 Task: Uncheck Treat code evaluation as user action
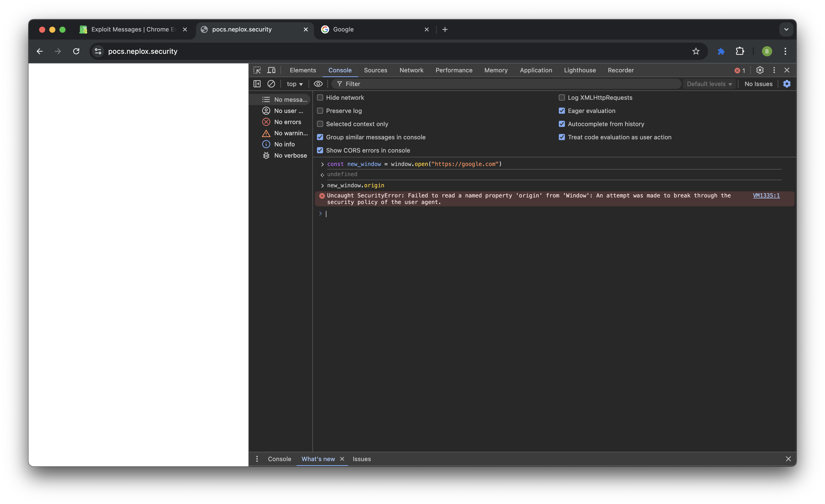coord(562,137)
